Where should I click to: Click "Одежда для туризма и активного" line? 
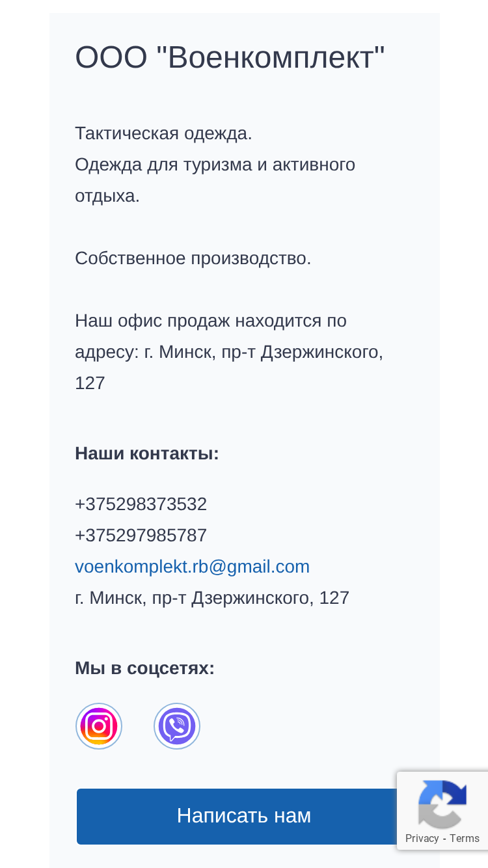tap(215, 165)
